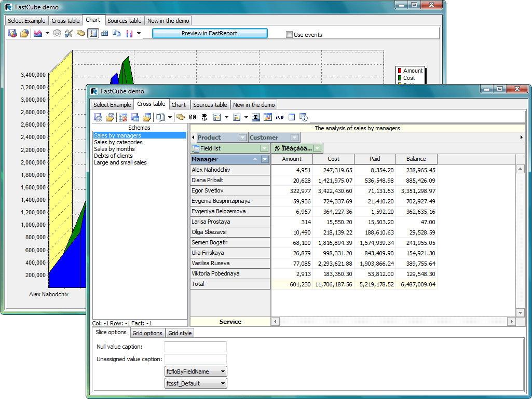Enable the Use events checkbox
The image size is (532, 399).
click(290, 35)
